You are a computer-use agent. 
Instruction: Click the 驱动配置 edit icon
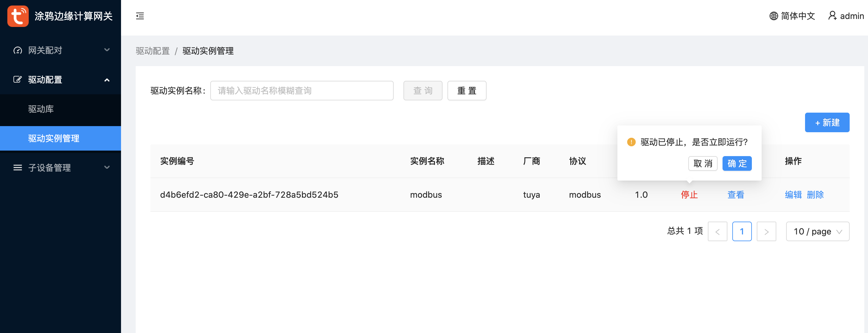pyautogui.click(x=17, y=80)
